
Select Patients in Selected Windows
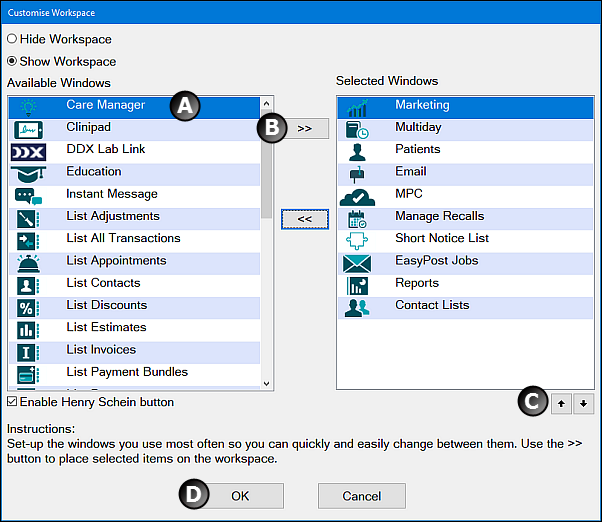pos(465,152)
